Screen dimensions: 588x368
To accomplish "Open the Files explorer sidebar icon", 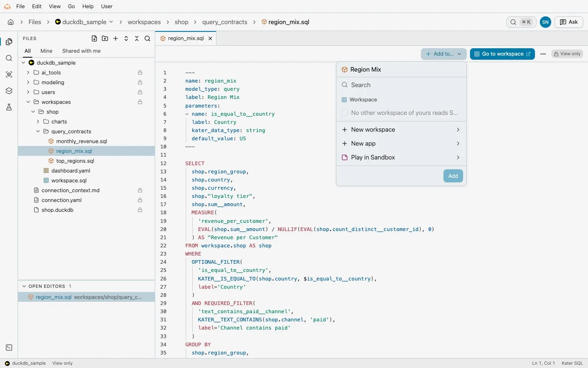I will (9, 42).
